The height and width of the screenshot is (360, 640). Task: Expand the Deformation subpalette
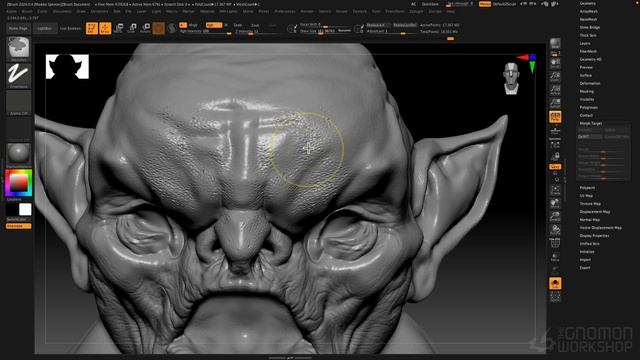(590, 83)
